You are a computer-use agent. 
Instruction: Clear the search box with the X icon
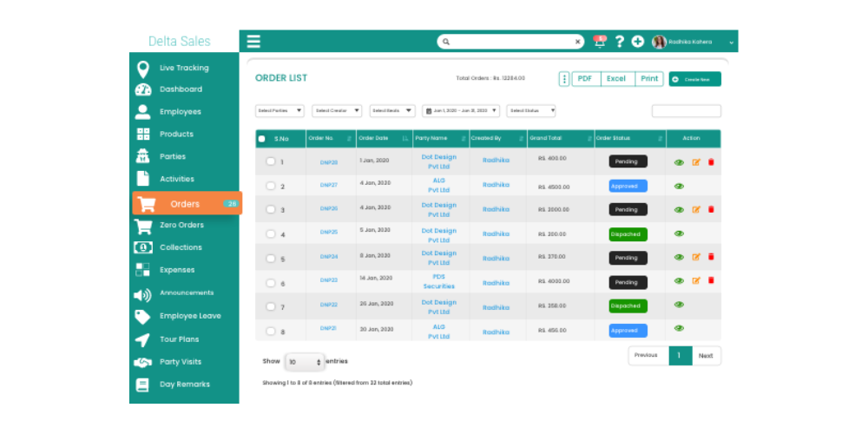[x=577, y=42]
